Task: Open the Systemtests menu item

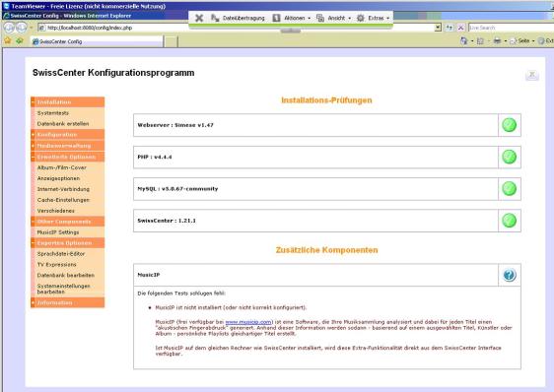Action: [x=53, y=113]
